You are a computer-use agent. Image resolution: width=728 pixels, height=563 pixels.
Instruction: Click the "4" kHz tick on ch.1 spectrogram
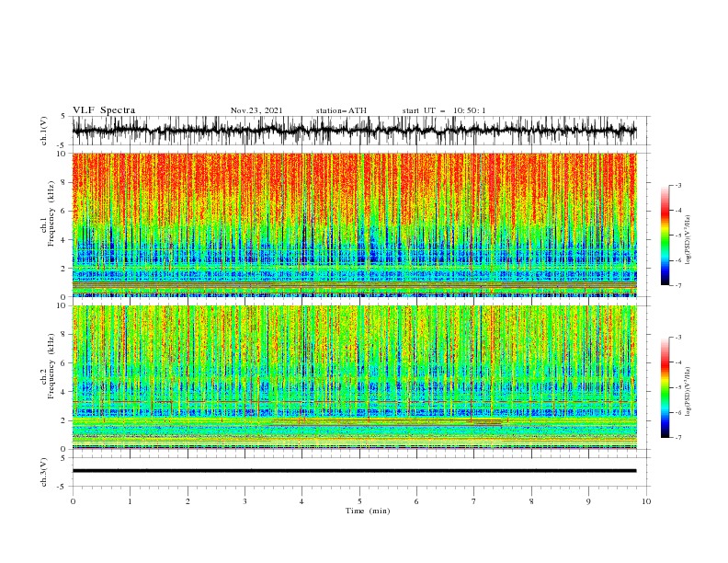click(63, 240)
